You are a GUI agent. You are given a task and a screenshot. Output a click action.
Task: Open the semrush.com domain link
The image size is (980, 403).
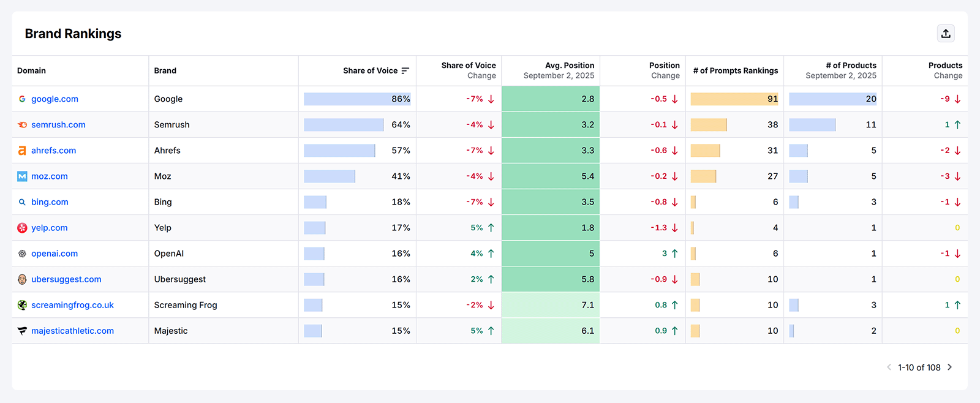[x=58, y=124]
